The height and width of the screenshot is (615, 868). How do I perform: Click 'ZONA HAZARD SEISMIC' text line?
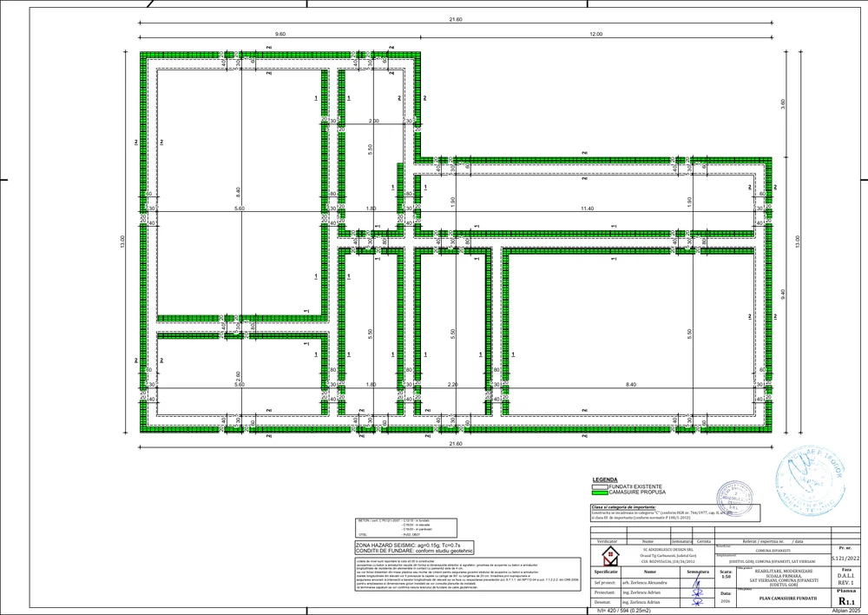pyautogui.click(x=407, y=546)
